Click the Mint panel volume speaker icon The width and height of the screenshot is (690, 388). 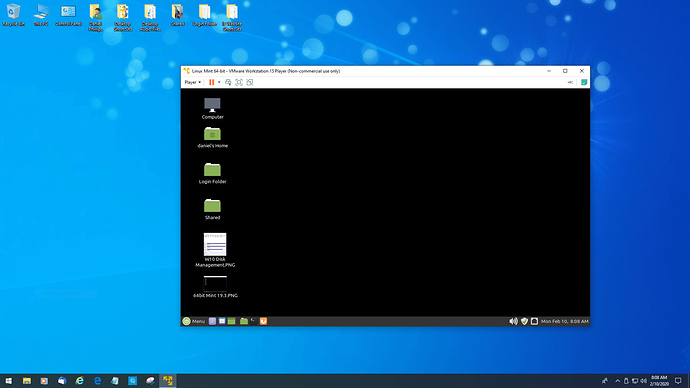coord(513,321)
